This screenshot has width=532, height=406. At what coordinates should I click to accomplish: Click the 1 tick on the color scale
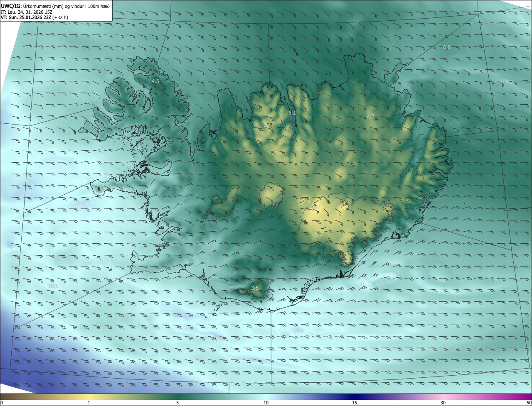click(89, 403)
